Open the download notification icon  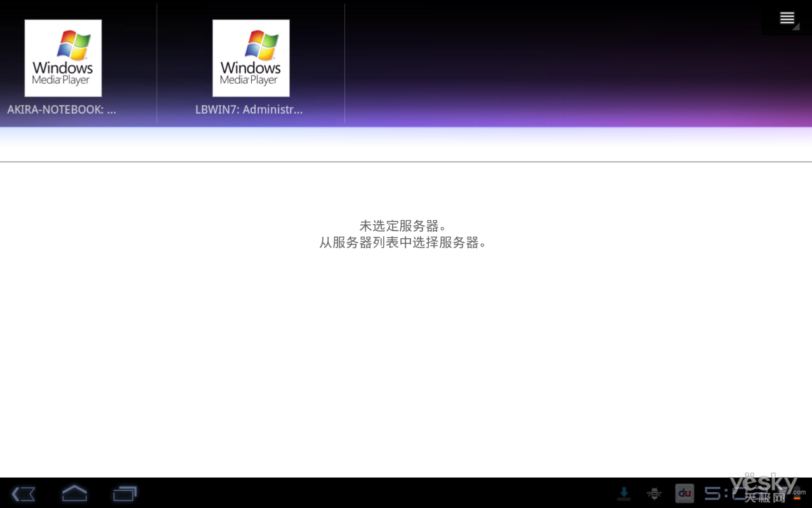[x=624, y=493]
